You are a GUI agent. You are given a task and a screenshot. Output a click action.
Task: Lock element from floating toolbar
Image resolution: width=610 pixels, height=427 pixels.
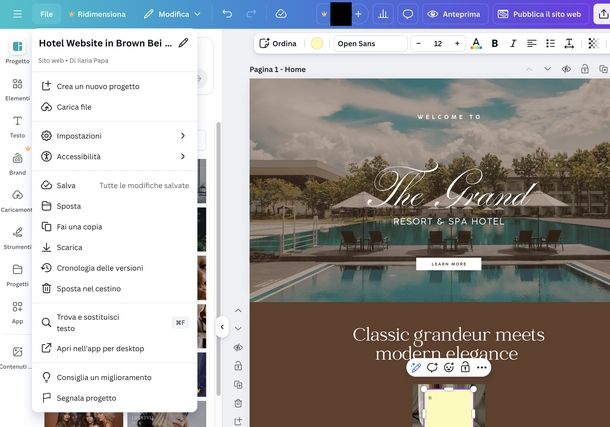pyautogui.click(x=465, y=368)
